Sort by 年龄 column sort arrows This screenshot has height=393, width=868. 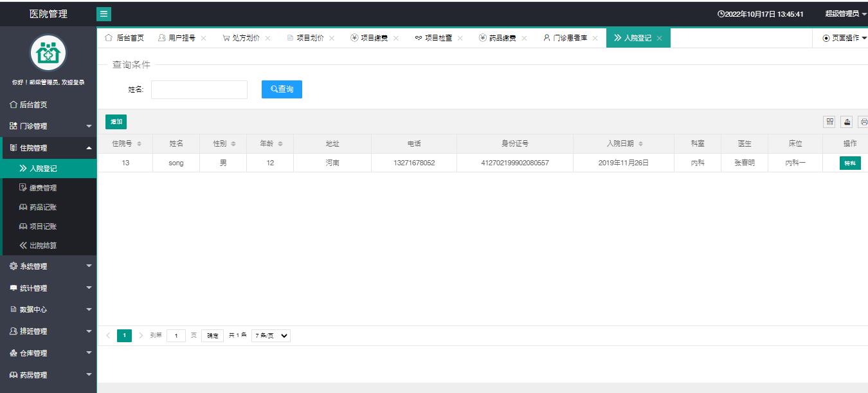pos(280,144)
